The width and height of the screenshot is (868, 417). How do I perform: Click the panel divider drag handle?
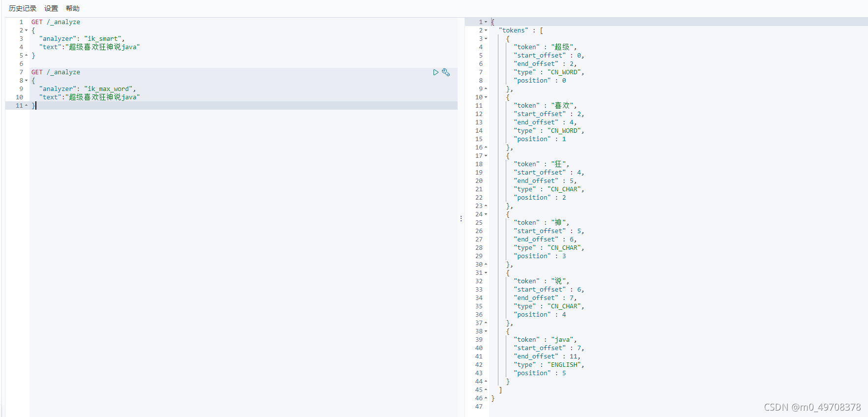(x=461, y=218)
